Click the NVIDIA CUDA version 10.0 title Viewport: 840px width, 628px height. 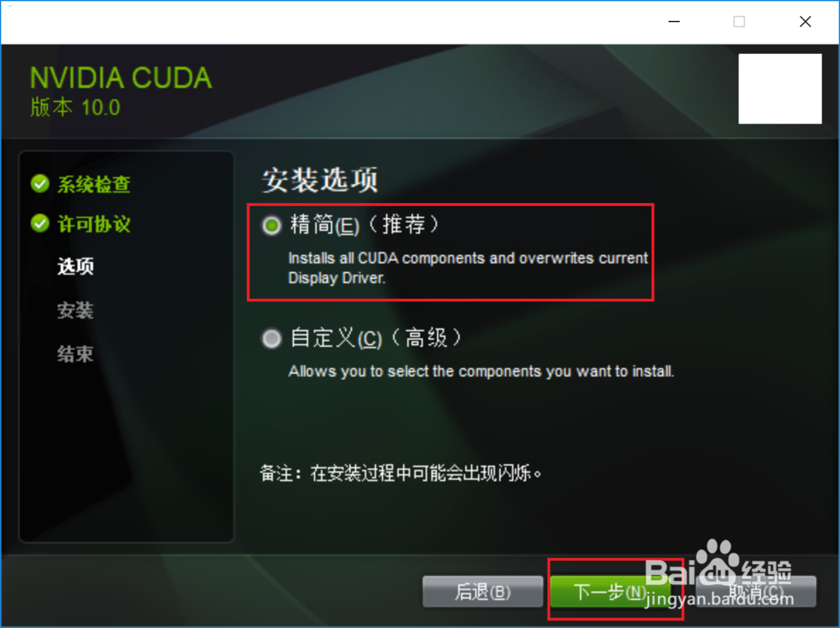pyautogui.click(x=121, y=91)
